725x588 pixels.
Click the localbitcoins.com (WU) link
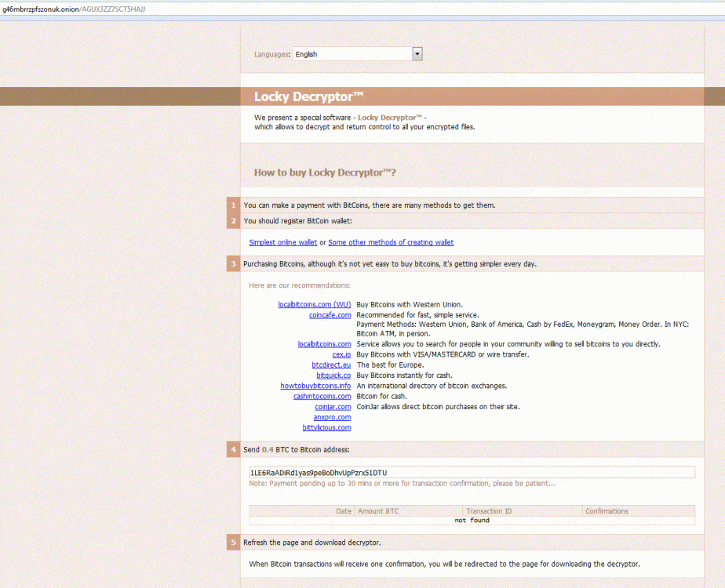tap(315, 304)
